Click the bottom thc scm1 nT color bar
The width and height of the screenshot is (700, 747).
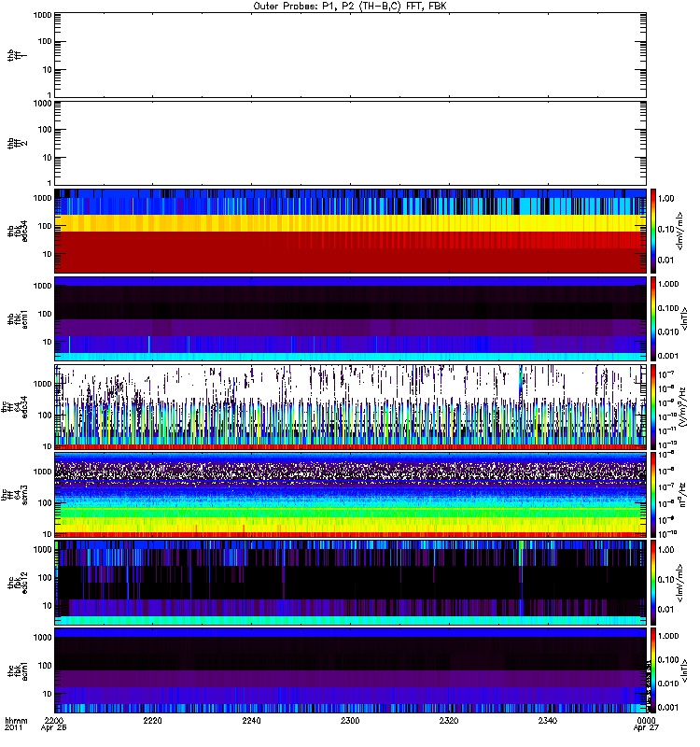(653, 670)
